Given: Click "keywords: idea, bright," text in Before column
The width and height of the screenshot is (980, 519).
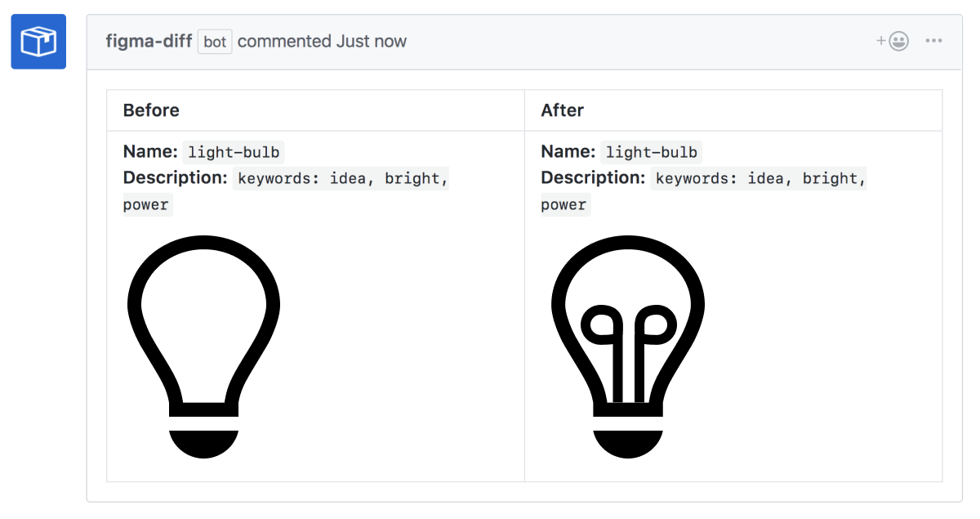Looking at the screenshot, I should click(341, 179).
